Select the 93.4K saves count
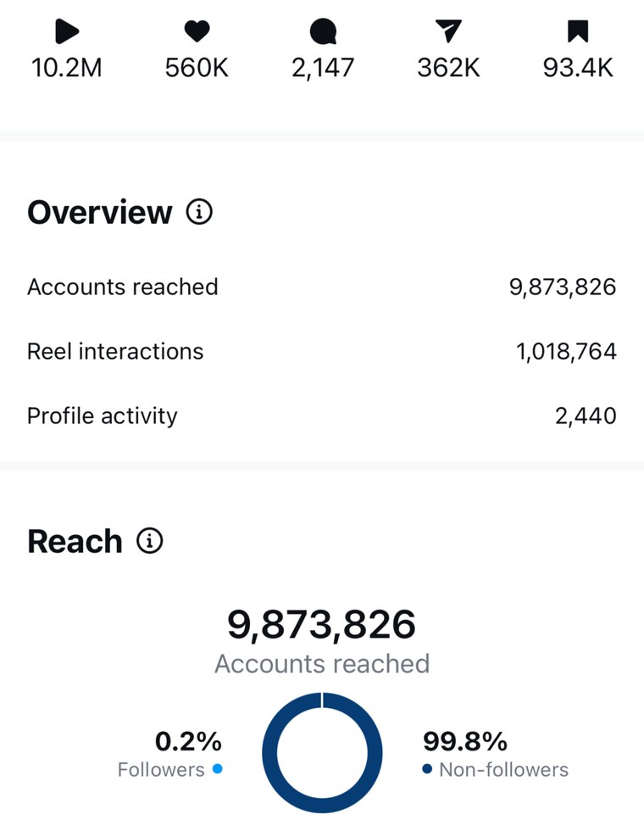Screen dimensions: 644x820 578,68
